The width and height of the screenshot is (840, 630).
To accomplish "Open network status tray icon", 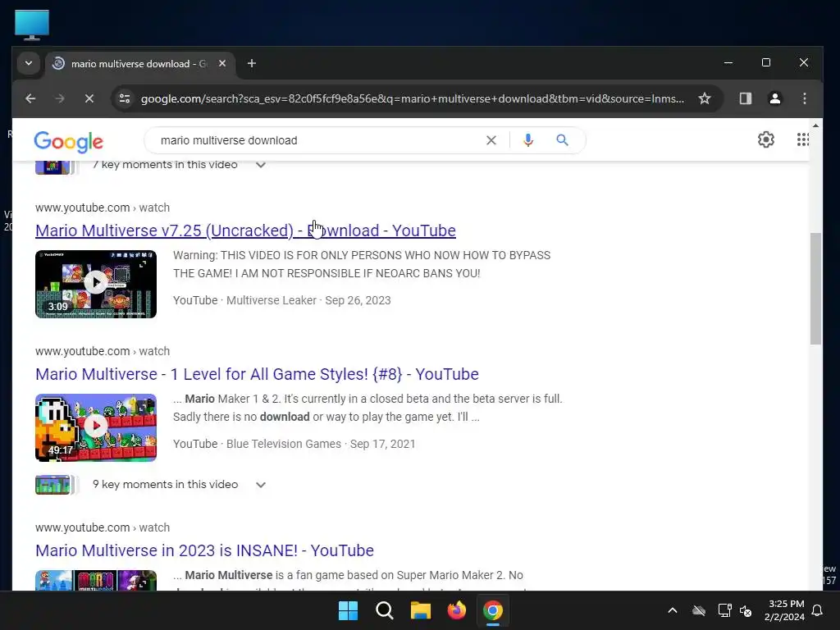I will 724,610.
